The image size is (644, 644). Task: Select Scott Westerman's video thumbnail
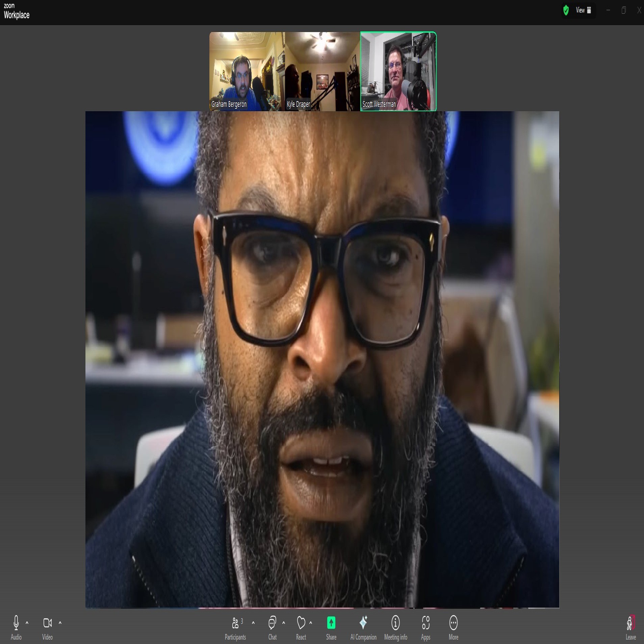(398, 71)
